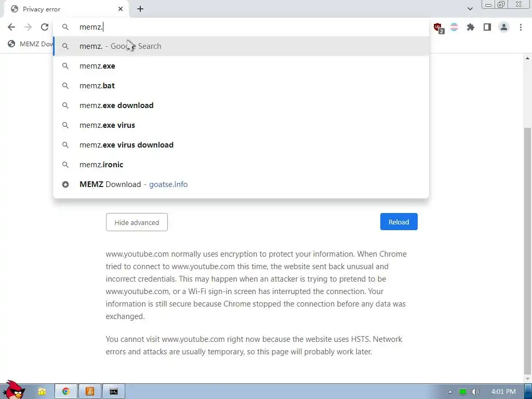Image resolution: width=532 pixels, height=399 pixels.
Task: Click the search icon in the address bar
Action: point(65,27)
